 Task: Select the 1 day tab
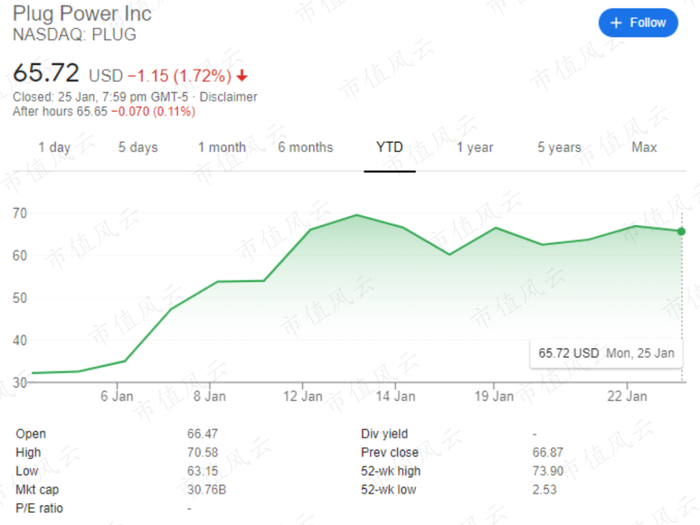[54, 148]
